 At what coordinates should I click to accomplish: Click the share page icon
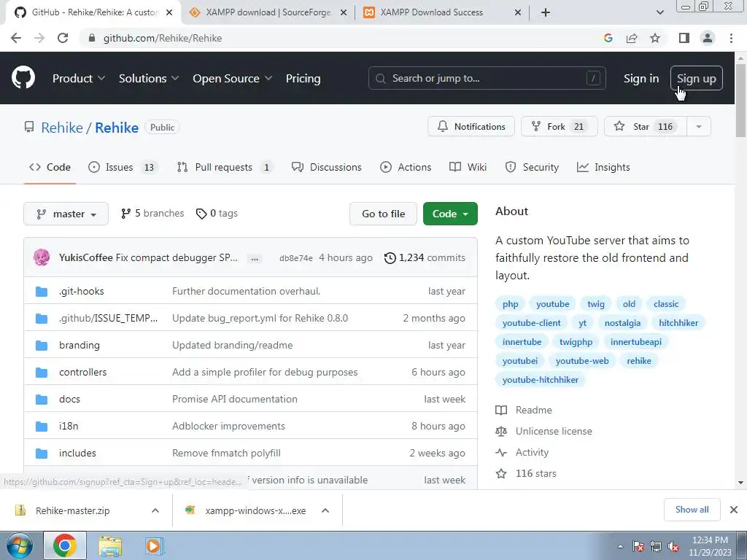coord(632,38)
